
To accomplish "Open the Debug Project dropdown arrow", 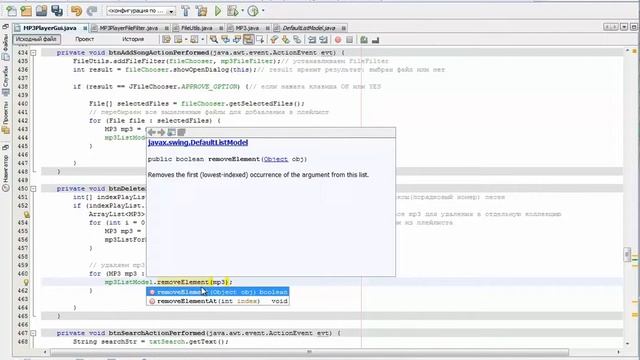I will click(242, 11).
